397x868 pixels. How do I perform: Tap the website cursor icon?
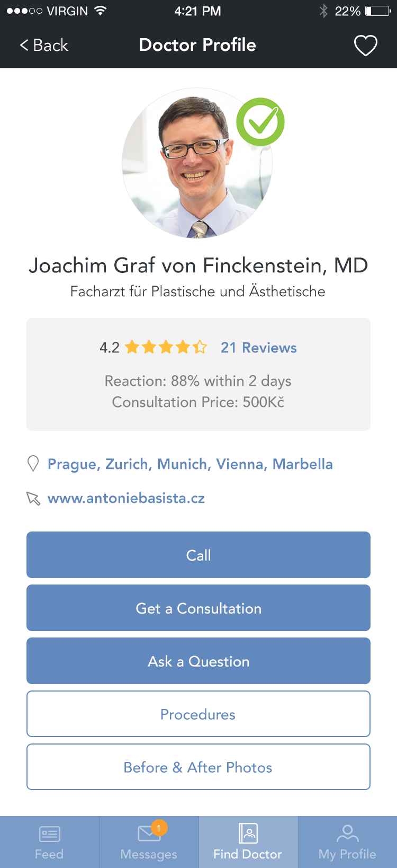33,499
